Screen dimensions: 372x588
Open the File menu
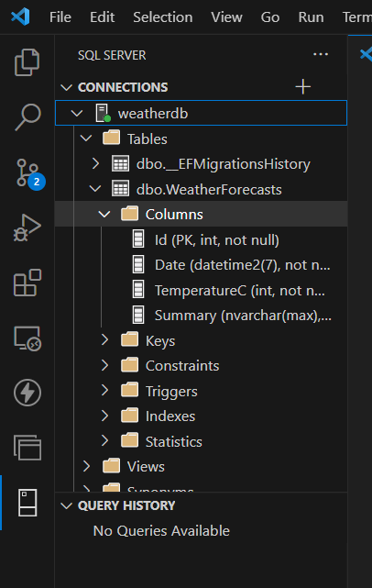pyautogui.click(x=60, y=17)
